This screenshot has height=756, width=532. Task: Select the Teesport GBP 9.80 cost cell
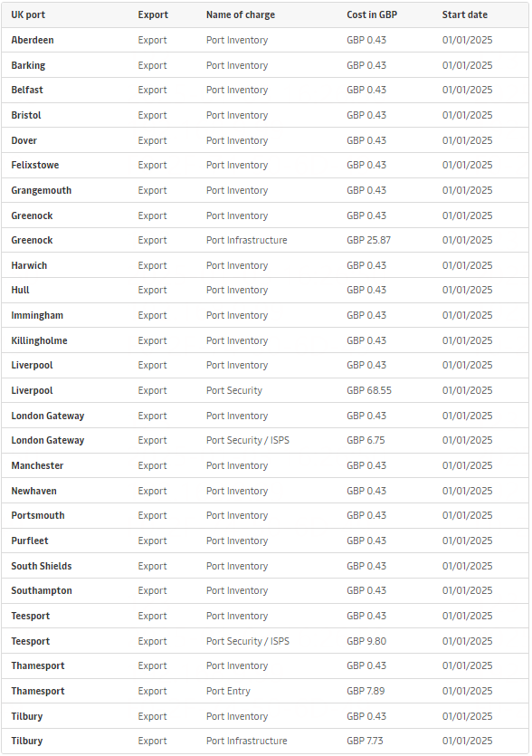pyautogui.click(x=366, y=641)
